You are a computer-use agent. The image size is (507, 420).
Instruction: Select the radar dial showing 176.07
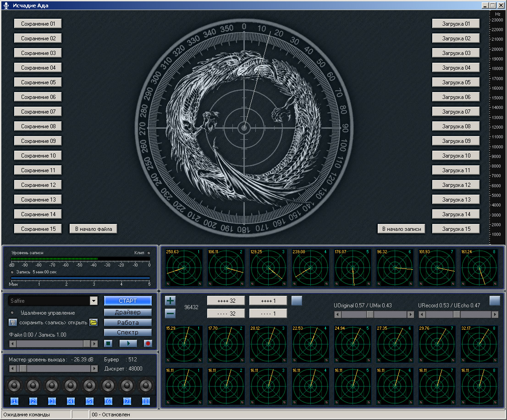click(353, 267)
